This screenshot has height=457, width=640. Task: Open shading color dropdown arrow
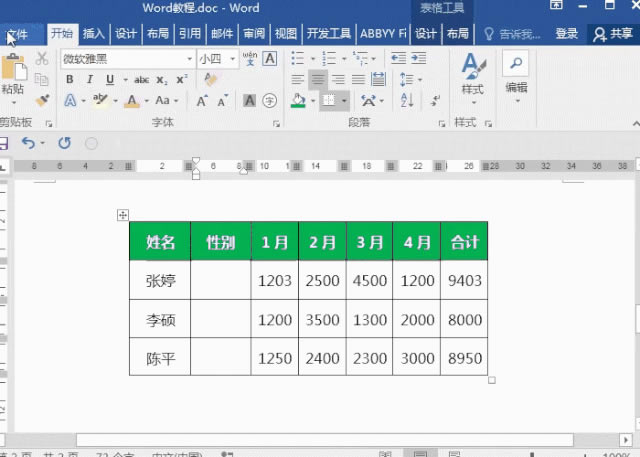coord(313,101)
